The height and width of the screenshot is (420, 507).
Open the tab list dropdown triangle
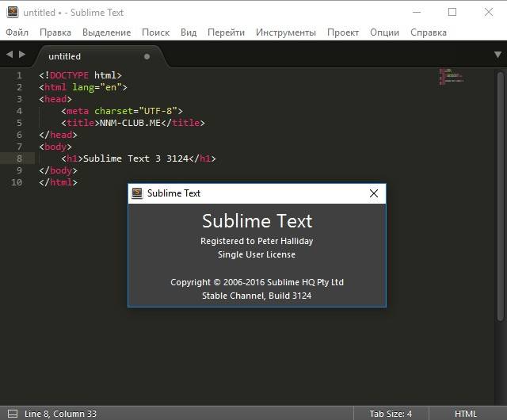pos(498,55)
